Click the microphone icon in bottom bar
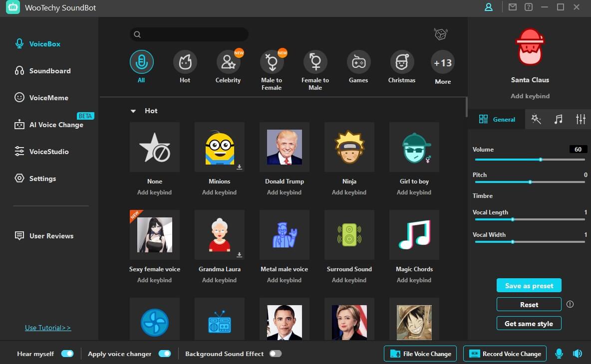This screenshot has width=591, height=364. (559, 354)
